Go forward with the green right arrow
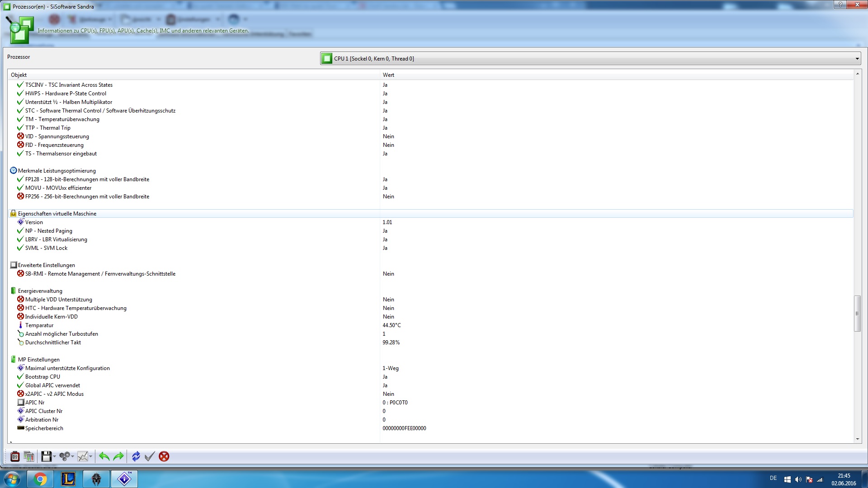This screenshot has width=868, height=488. click(x=118, y=456)
